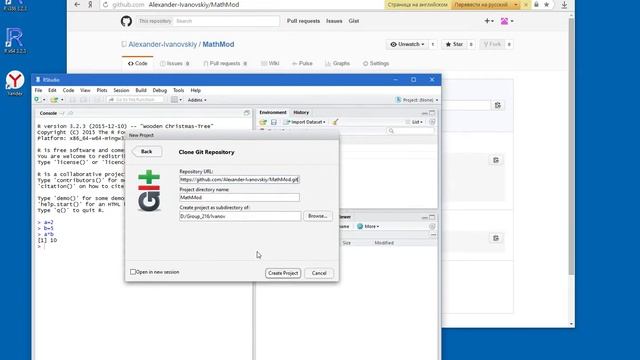This screenshot has width=640, height=360.
Task: Close the translate bar with the X
Action: 526,4
